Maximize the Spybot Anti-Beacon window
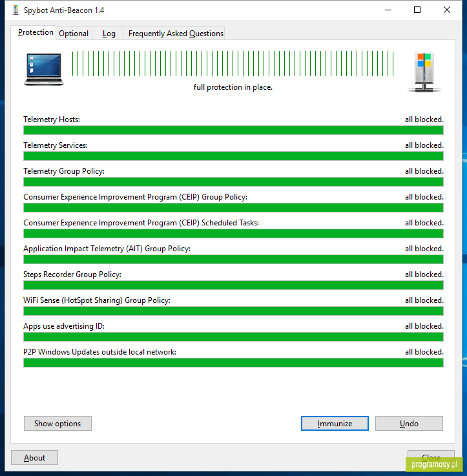 coord(417,10)
